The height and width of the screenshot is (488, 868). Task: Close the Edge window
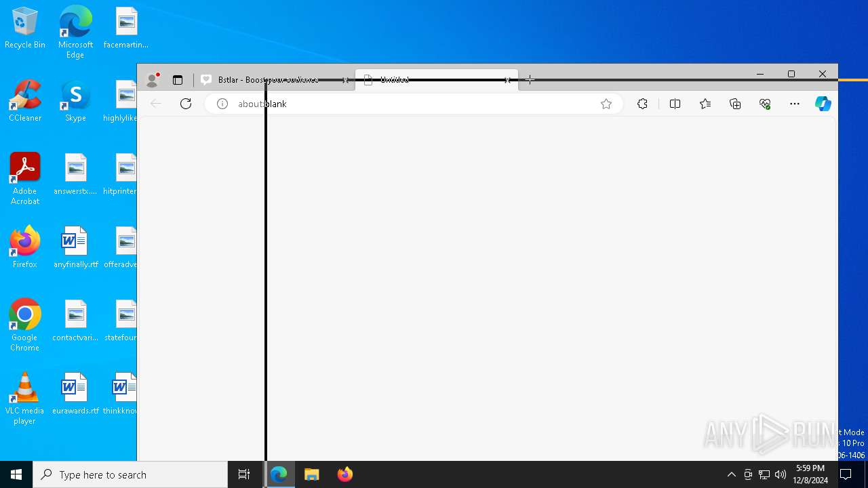[x=823, y=74]
